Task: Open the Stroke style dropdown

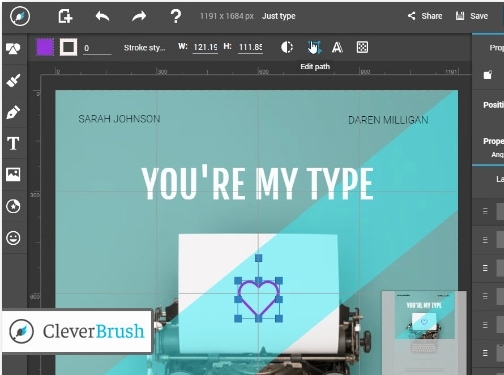Action: click(x=144, y=48)
